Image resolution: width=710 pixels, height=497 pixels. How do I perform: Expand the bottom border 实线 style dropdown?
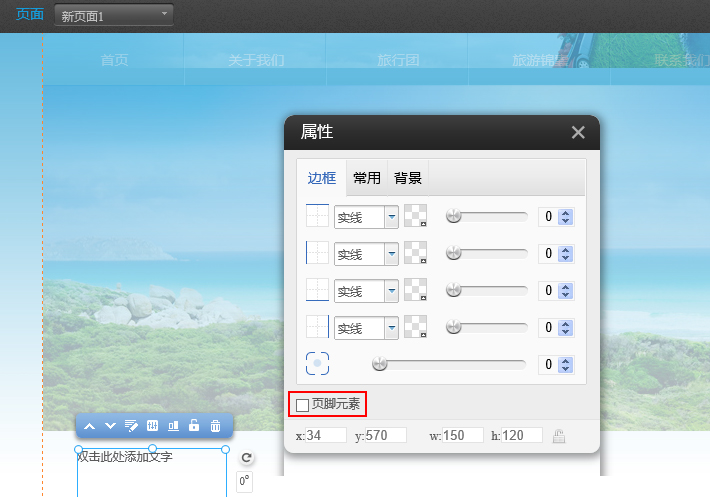[x=392, y=327]
